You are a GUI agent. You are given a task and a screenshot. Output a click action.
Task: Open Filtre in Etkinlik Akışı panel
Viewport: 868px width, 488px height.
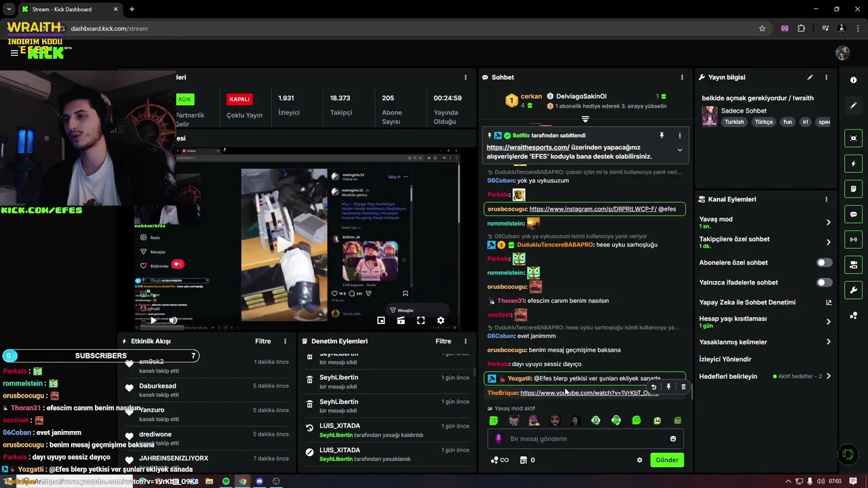[262, 341]
